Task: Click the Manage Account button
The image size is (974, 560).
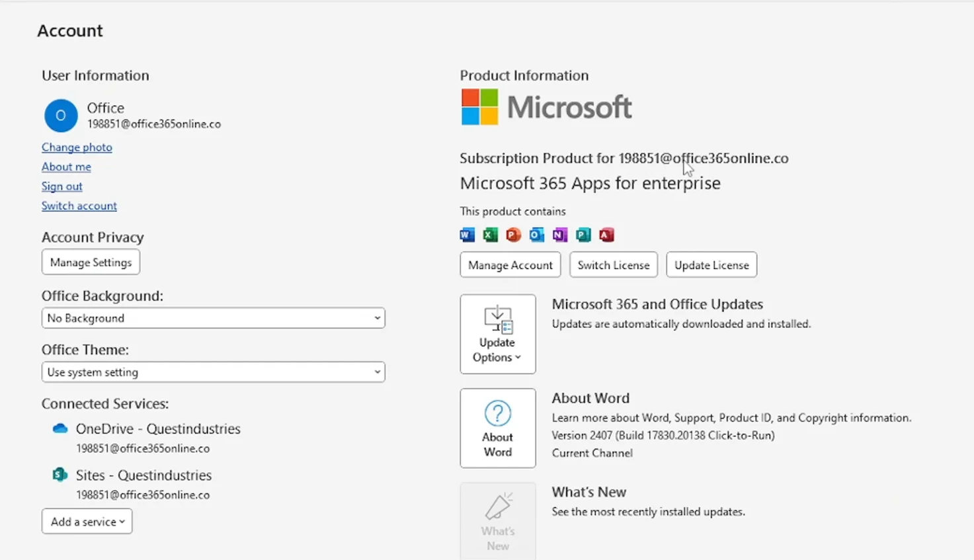Action: coord(510,265)
